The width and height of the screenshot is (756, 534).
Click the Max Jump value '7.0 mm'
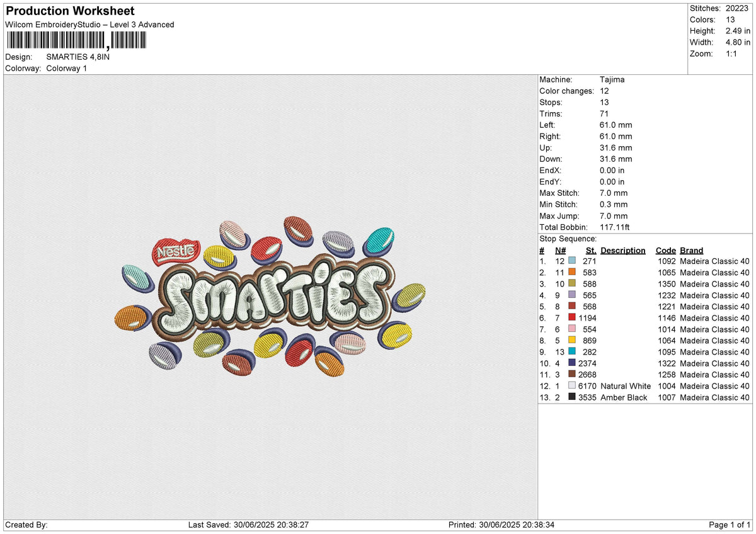pyautogui.click(x=614, y=216)
